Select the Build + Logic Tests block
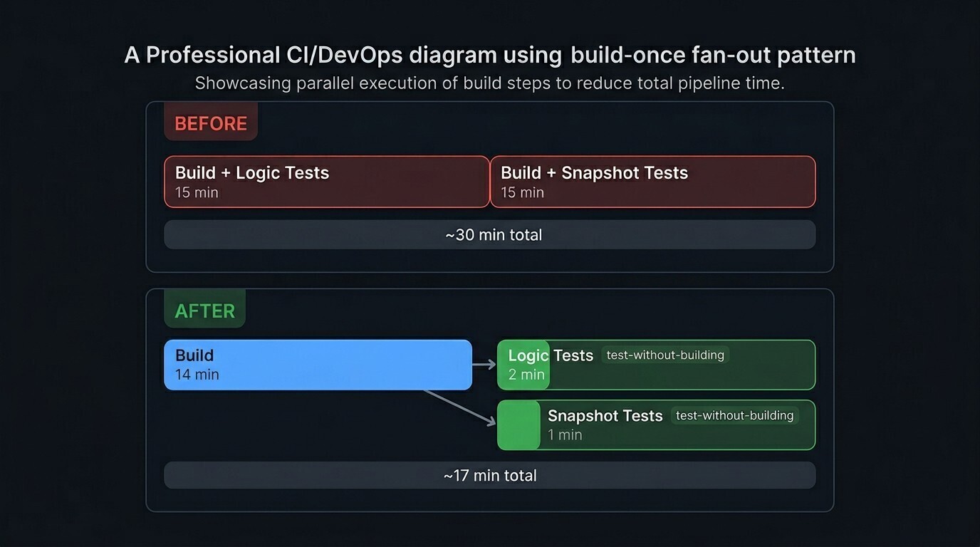The height and width of the screenshot is (547, 980). 327,182
